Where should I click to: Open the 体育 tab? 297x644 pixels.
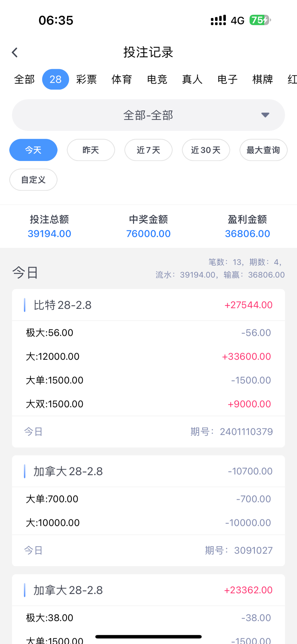tap(122, 79)
